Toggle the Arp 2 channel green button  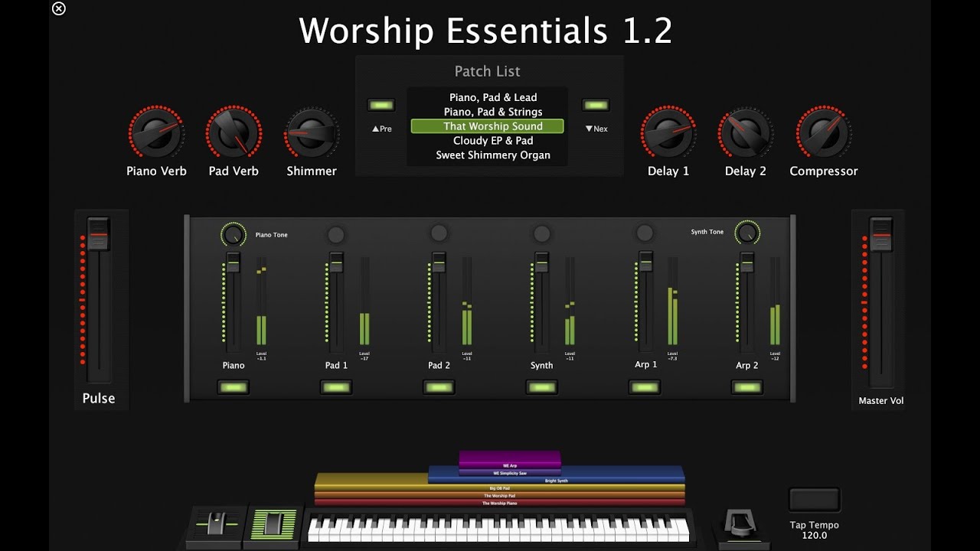point(747,387)
